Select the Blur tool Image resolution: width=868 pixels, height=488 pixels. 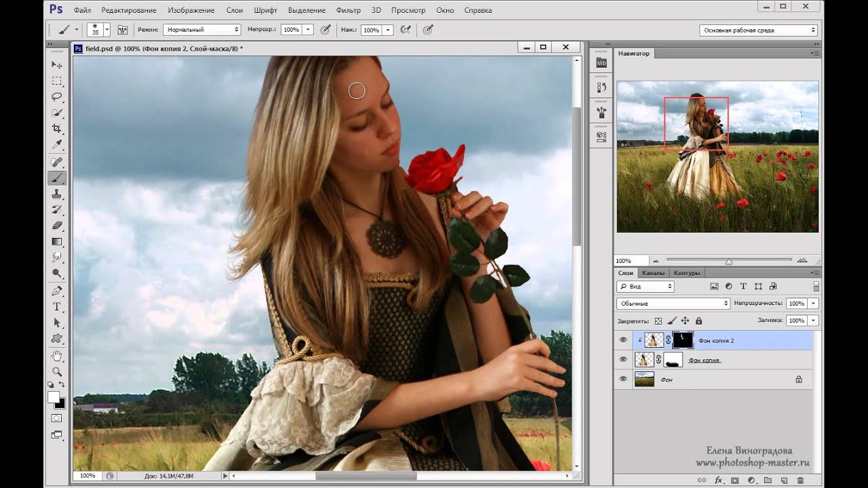click(x=57, y=258)
